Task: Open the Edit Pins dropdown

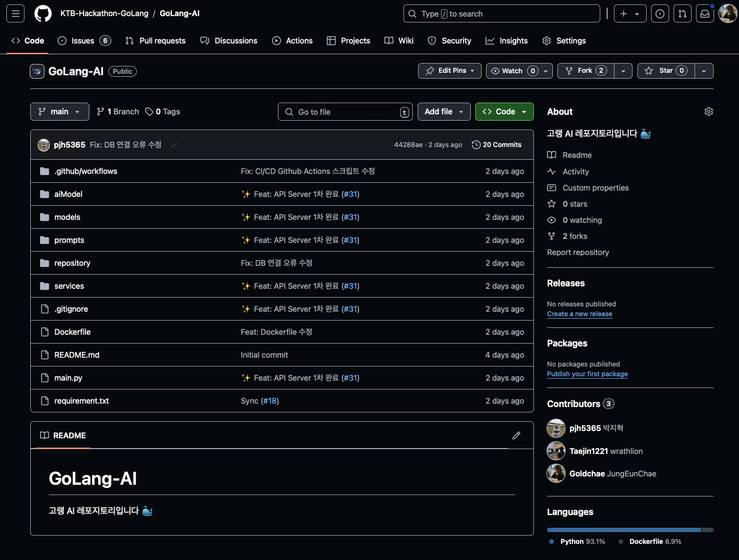Action: (450, 71)
